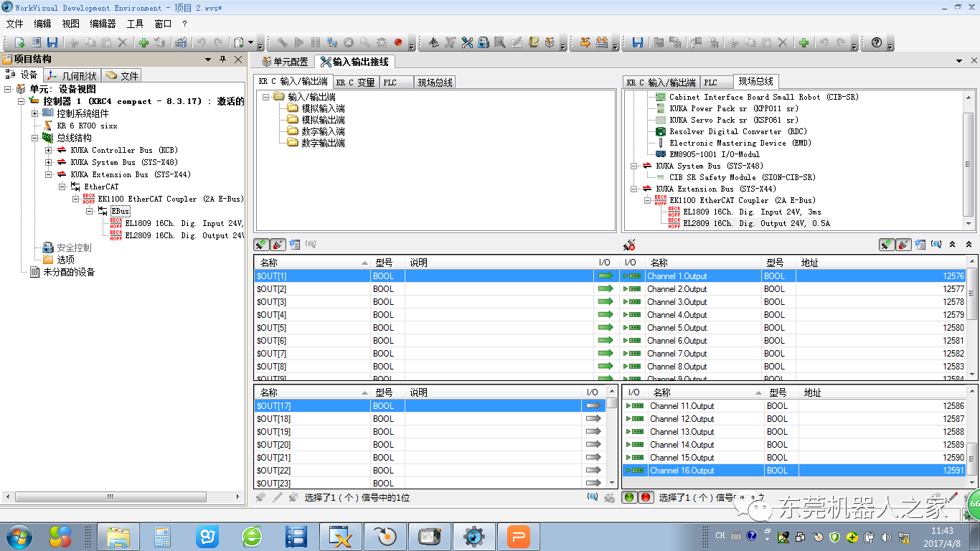Screen dimensions: 980x551
Task: Click the orange P app in the taskbar
Action: click(x=519, y=536)
